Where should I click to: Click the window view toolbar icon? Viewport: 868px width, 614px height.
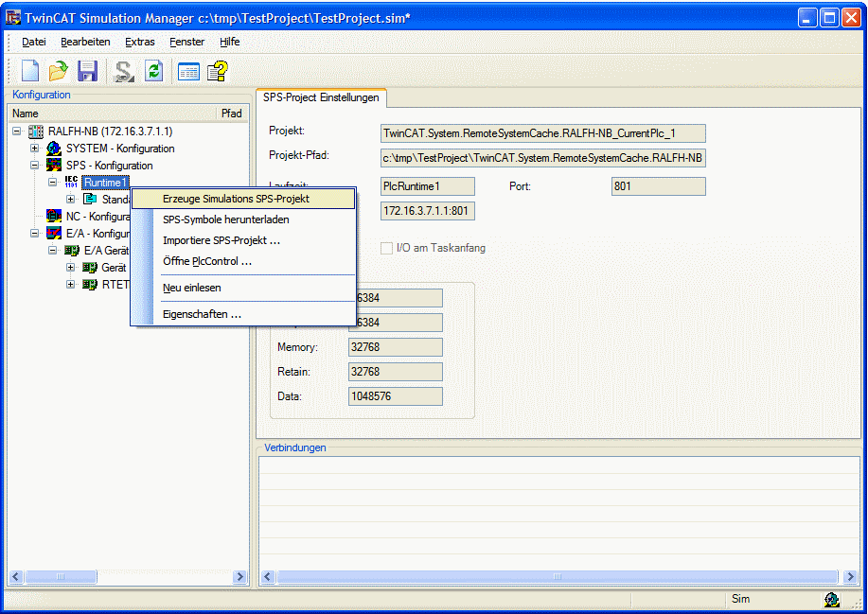pyautogui.click(x=188, y=71)
